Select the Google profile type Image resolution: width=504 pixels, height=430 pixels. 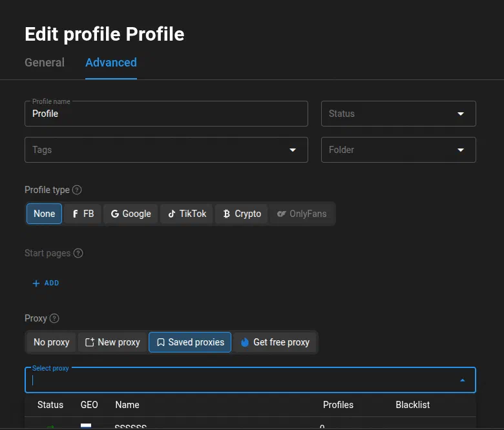point(131,214)
